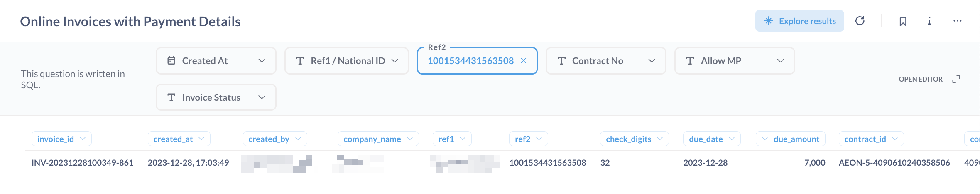Click the OPEN EDITOR link
The width and height of the screenshot is (980, 194).
[x=921, y=79]
